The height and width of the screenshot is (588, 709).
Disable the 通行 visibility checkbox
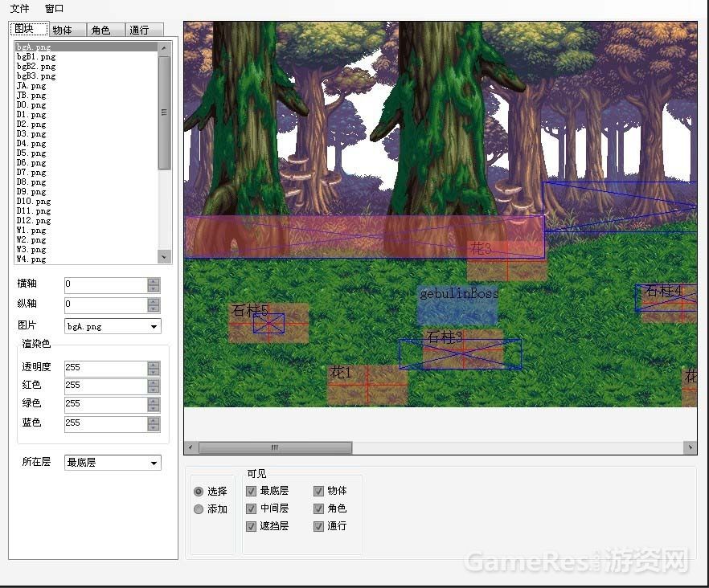[319, 526]
